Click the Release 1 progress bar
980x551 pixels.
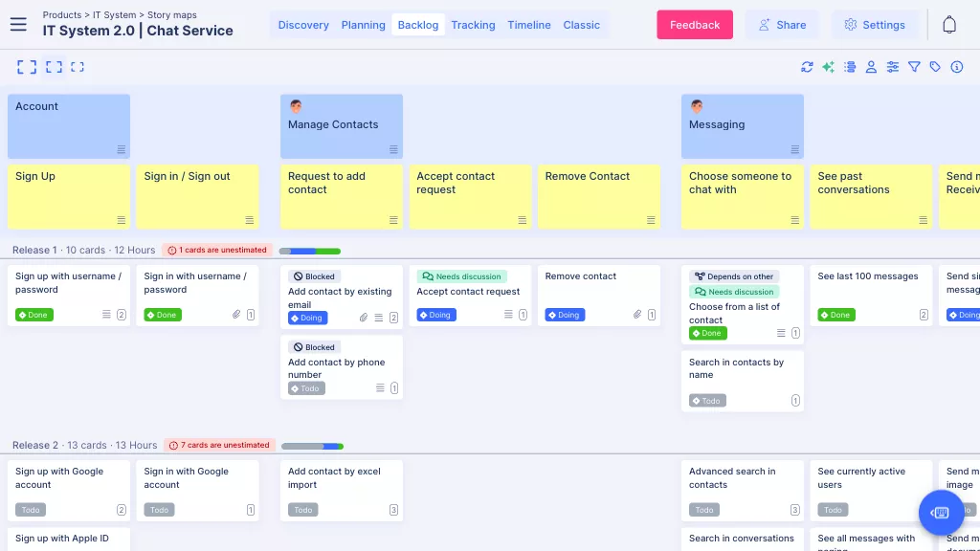click(x=309, y=251)
